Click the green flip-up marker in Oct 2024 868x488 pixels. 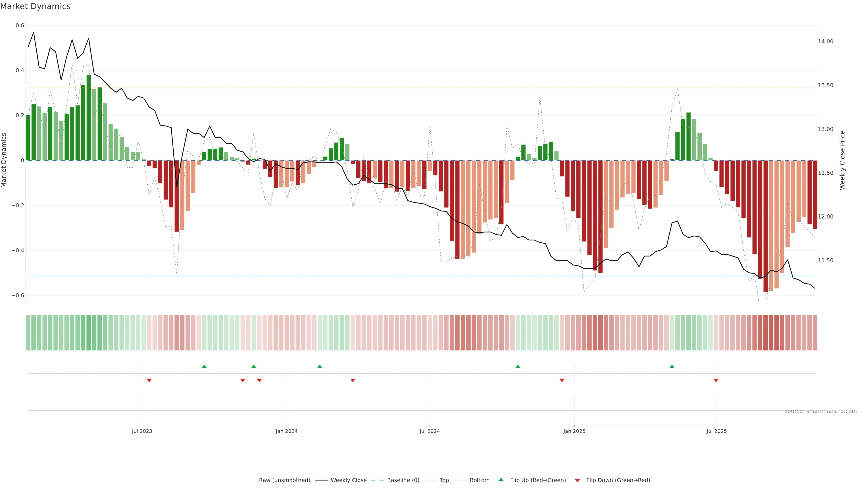tap(518, 366)
